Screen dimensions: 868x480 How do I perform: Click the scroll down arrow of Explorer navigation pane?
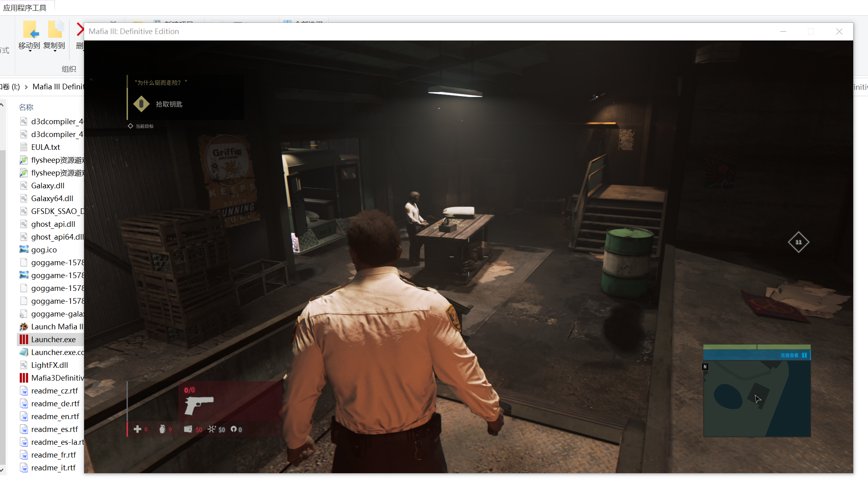(x=2, y=470)
